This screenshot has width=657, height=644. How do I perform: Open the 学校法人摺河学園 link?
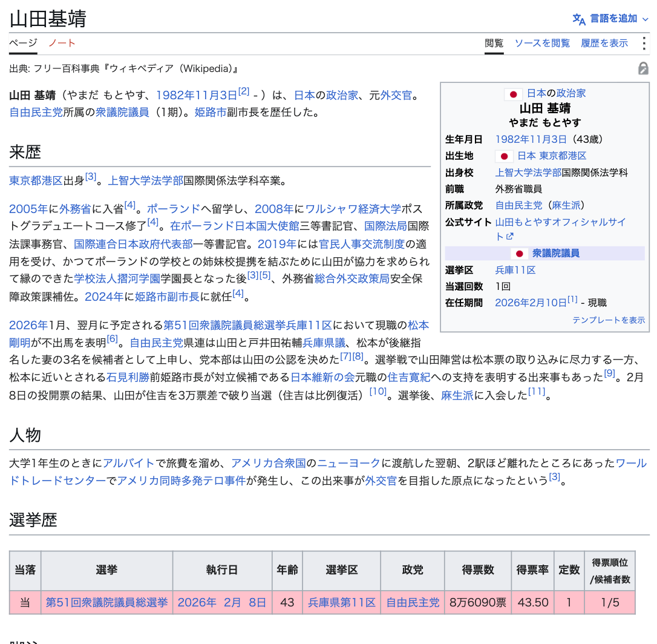(x=117, y=279)
